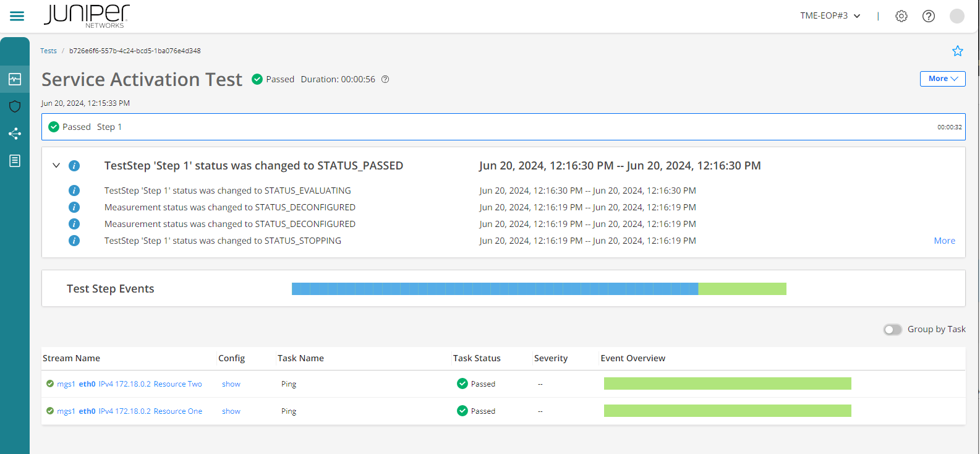Open the monitoring sidebar icon
Screen dimensions: 980x454
(15, 79)
